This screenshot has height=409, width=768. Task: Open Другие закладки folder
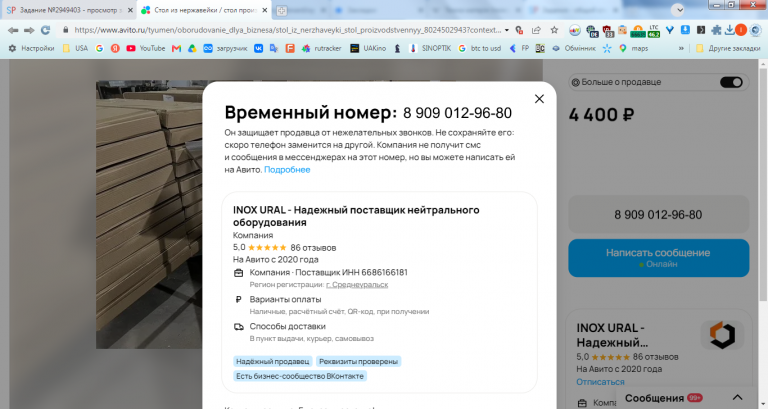tap(728, 48)
